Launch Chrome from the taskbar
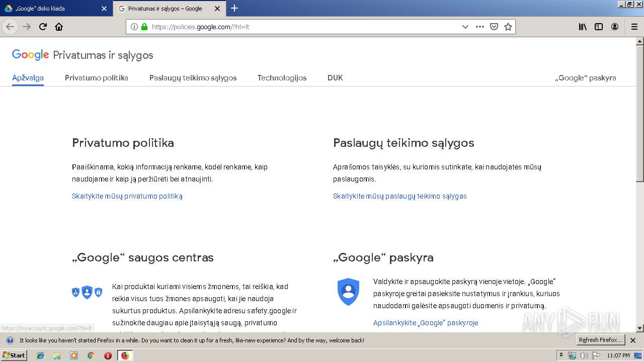The height and width of the screenshot is (362, 644). (x=91, y=355)
